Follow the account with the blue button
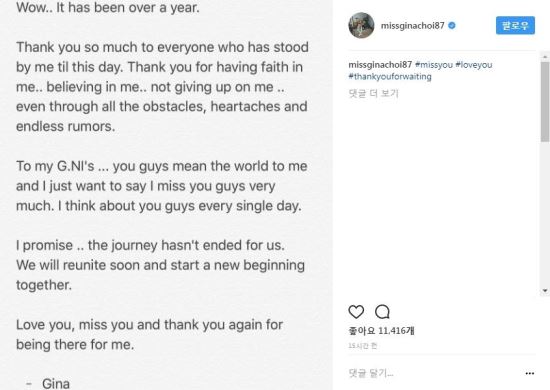Image resolution: width=550 pixels, height=390 pixels. tap(515, 25)
